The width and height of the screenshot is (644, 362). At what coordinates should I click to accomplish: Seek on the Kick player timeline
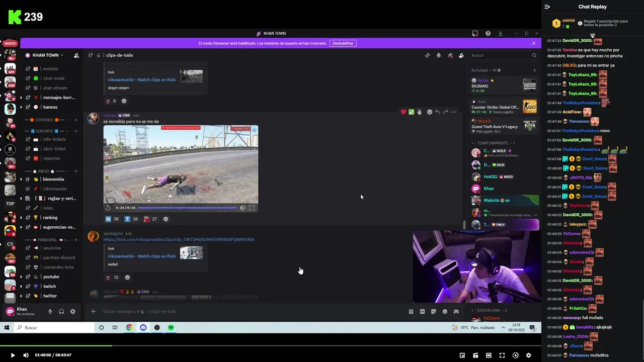point(270,345)
